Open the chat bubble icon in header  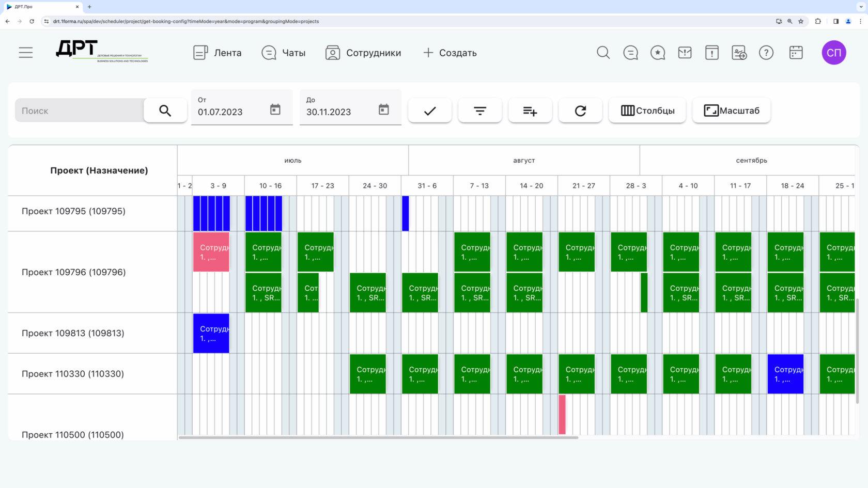(630, 53)
